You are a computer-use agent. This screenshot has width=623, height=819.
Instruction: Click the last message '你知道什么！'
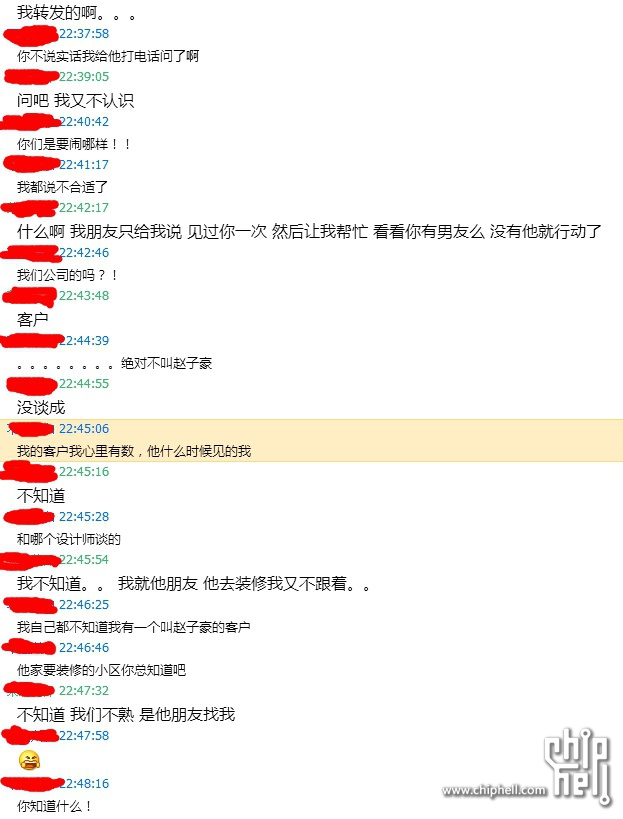click(55, 806)
